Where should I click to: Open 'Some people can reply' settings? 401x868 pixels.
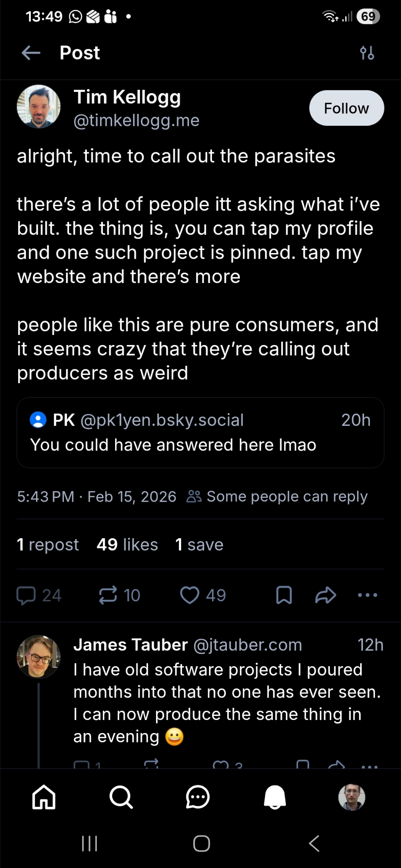tap(277, 496)
